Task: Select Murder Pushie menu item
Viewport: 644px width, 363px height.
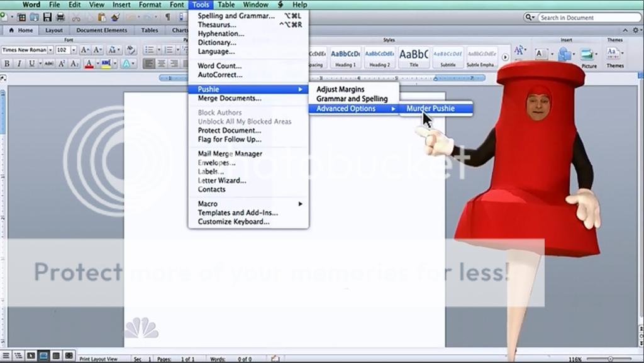Action: tap(430, 108)
